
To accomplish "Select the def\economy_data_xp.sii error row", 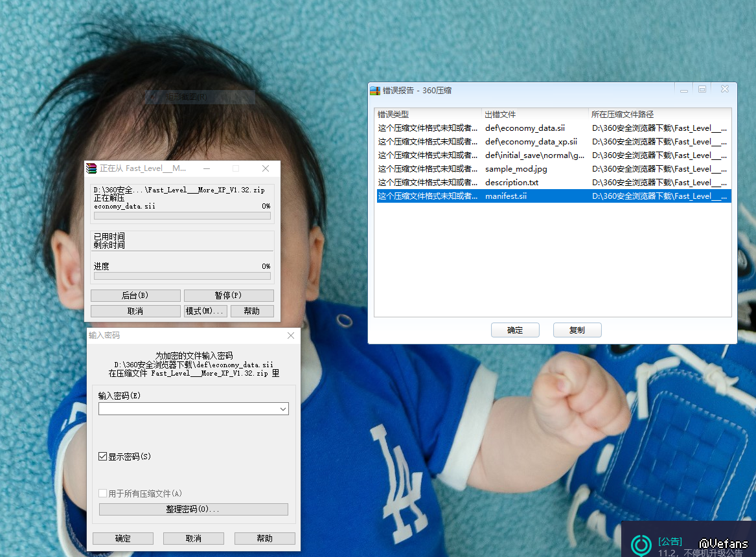I will [x=554, y=142].
